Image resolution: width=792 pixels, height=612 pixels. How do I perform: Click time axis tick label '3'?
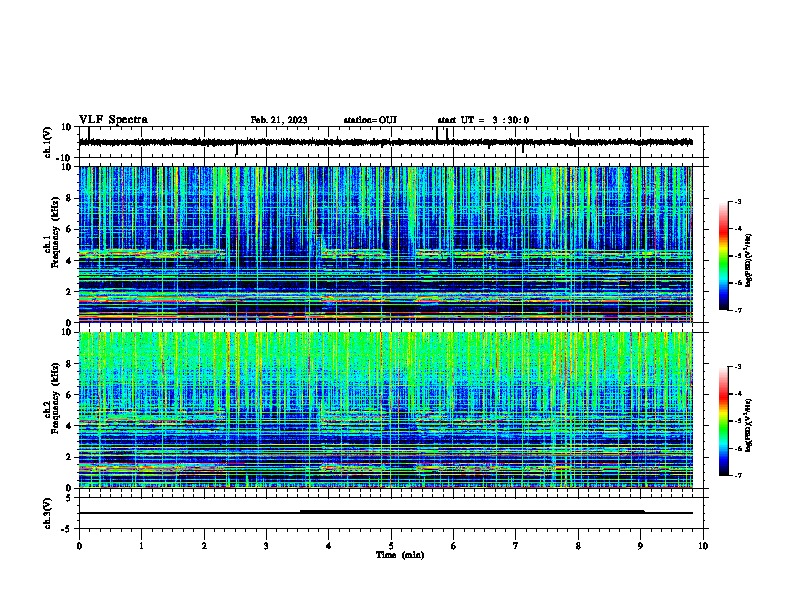pyautogui.click(x=266, y=546)
